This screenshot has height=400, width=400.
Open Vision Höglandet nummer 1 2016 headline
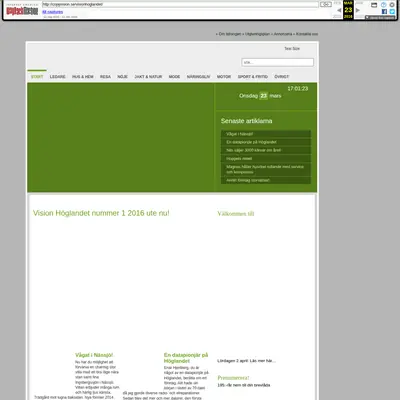101,213
